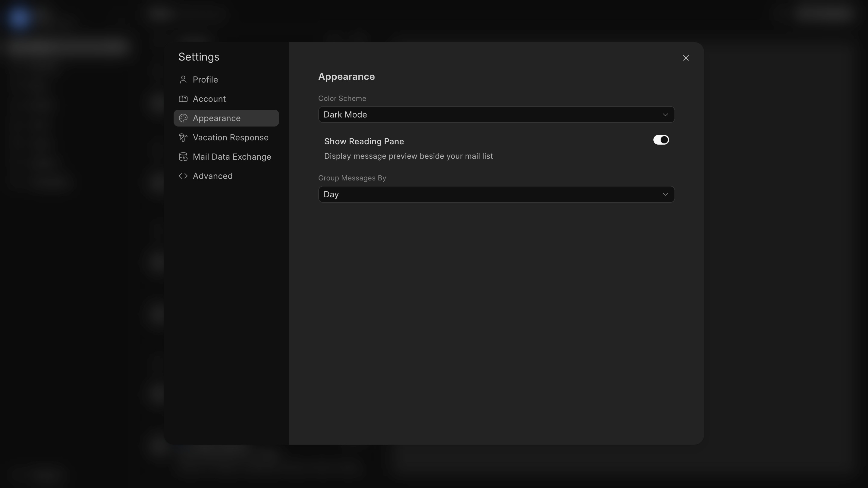
Task: Click the Show Reading Pane label text
Action: point(364,142)
